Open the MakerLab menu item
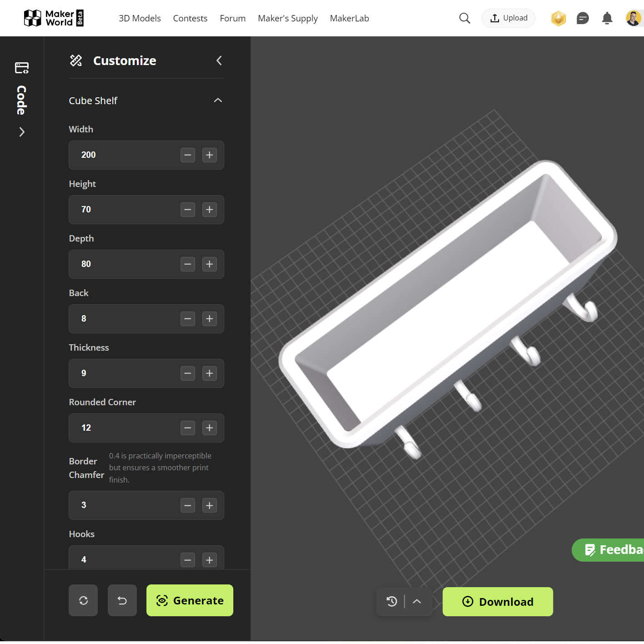644x644 pixels. click(x=349, y=18)
